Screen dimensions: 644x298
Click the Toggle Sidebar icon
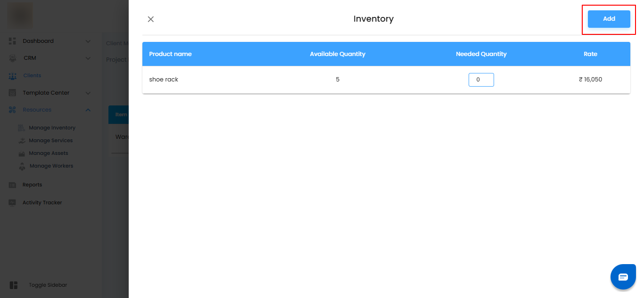point(13,285)
